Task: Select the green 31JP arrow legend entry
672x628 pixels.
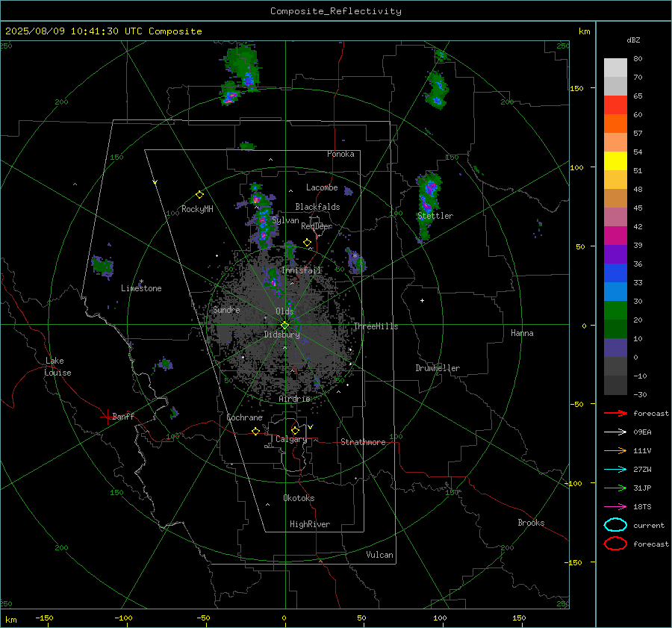Action: [x=615, y=488]
